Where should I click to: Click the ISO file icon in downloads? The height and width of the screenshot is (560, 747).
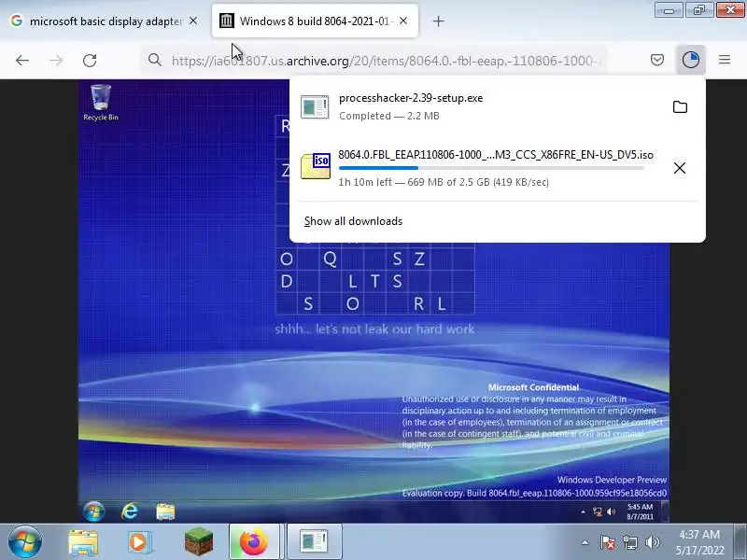(x=316, y=166)
